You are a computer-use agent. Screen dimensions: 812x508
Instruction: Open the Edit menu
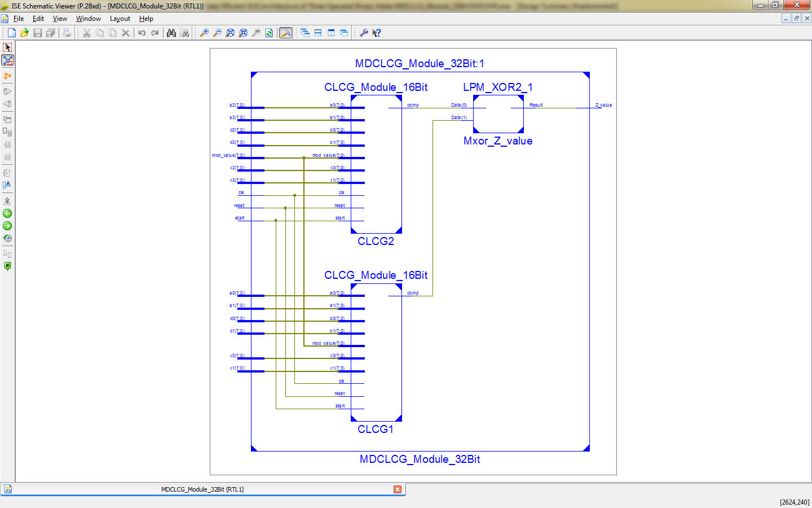coord(38,19)
